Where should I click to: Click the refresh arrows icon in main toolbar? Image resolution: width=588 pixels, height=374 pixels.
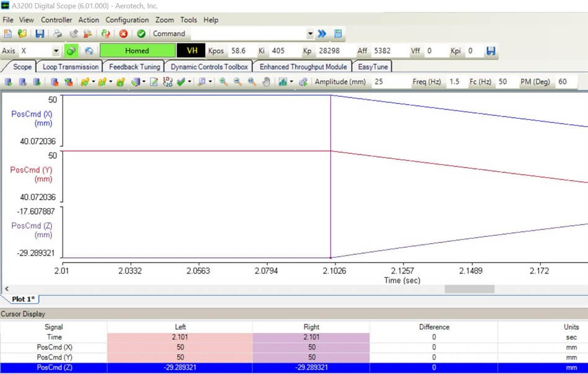106,33
